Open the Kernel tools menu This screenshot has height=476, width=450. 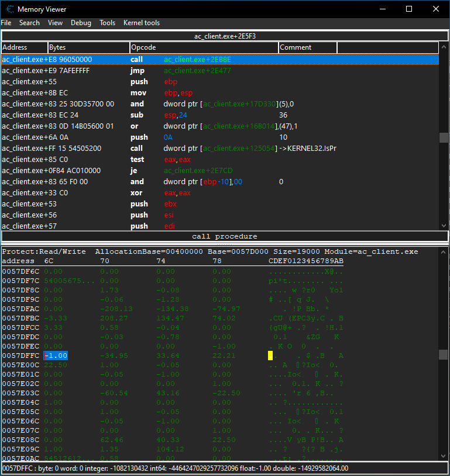142,23
